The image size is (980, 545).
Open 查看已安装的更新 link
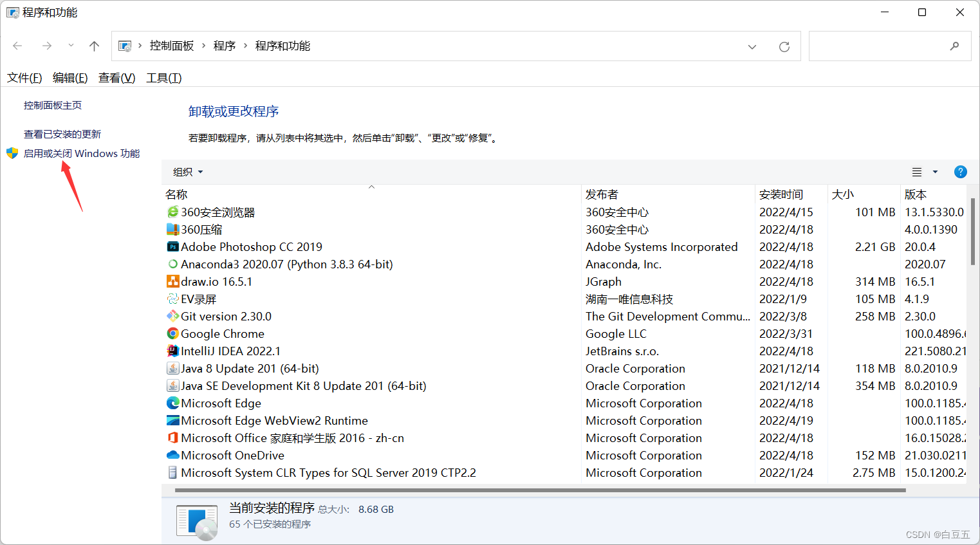pyautogui.click(x=62, y=134)
